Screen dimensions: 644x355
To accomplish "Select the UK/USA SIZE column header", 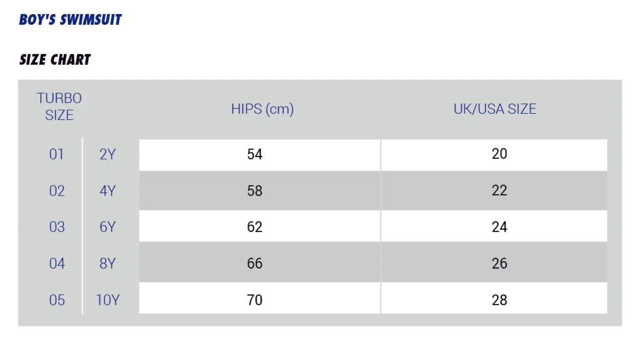I will coord(495,109).
